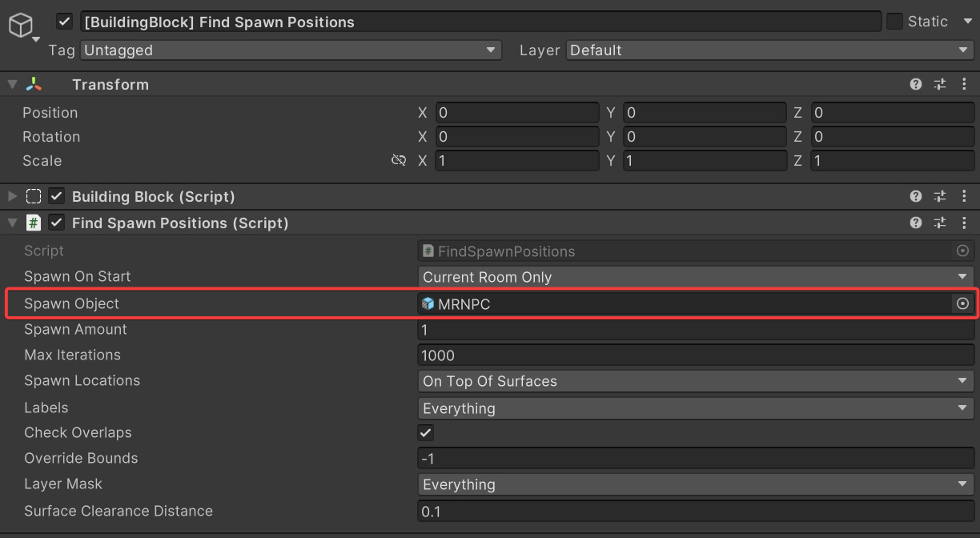Collapse the Transform component foldout
The width and height of the screenshot is (980, 538).
[12, 84]
